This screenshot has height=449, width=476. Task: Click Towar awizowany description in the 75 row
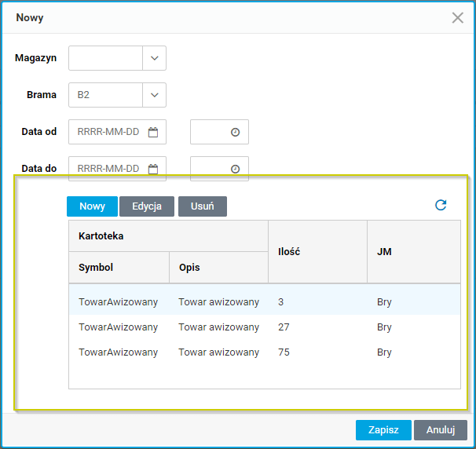(x=218, y=352)
